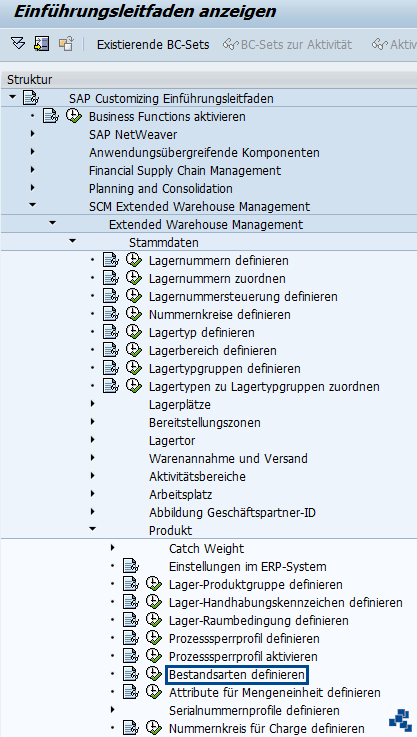Expand the Lagertor node
The width and height of the screenshot is (417, 737).
coord(93,440)
